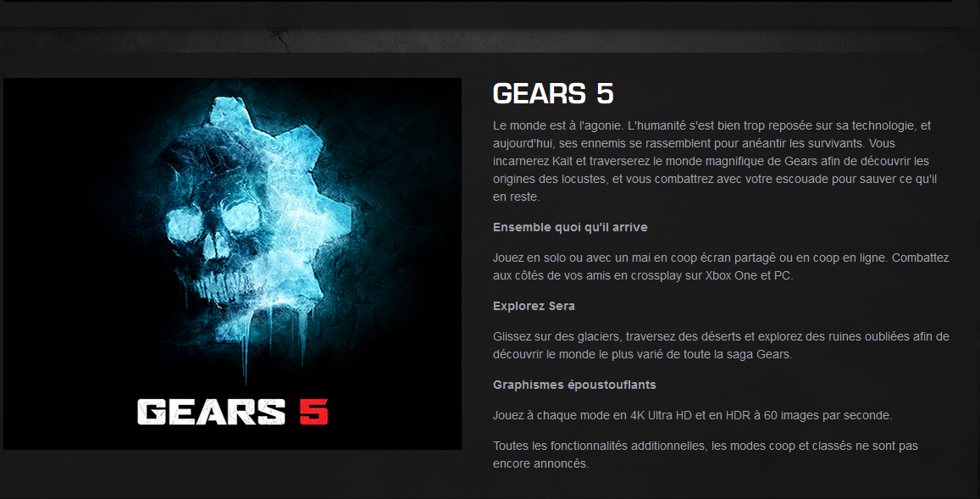Screen dimensions: 980x499
Task: Click the 'Ensemble quoi qu'il arrive' subheading
Action: tap(570, 227)
